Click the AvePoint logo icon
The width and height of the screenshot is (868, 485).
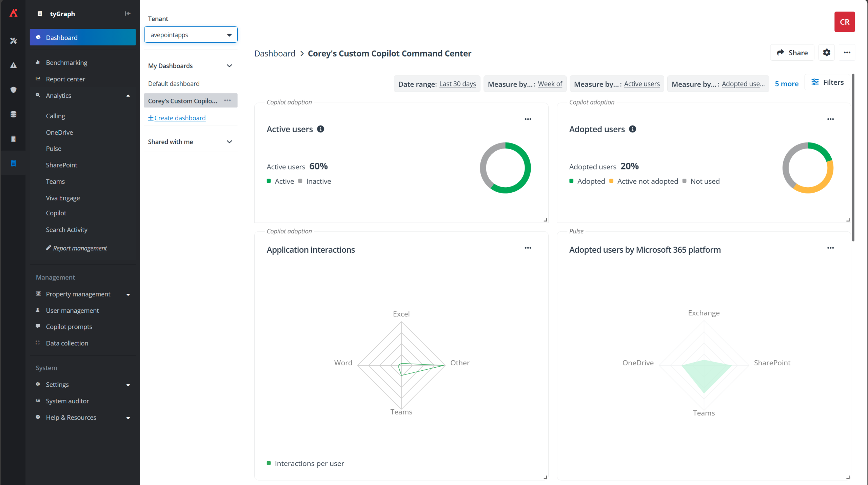point(14,13)
